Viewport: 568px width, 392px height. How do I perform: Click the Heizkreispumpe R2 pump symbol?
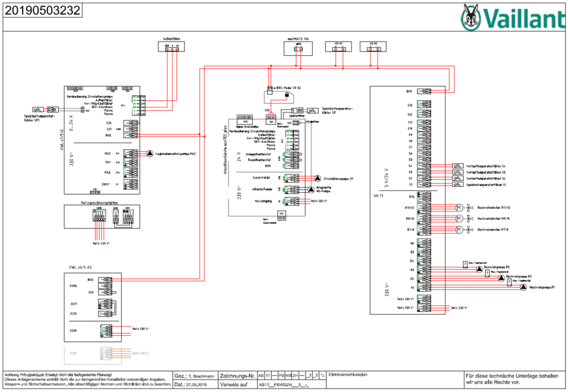tap(501, 278)
